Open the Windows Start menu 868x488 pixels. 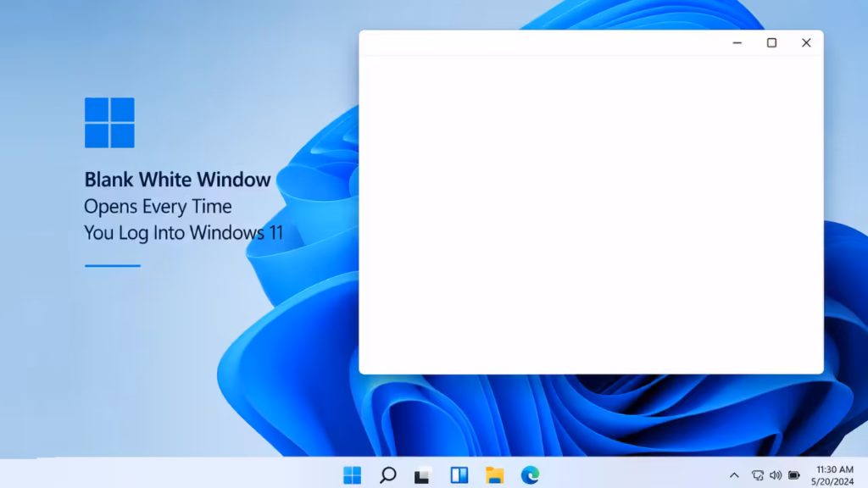coord(352,474)
